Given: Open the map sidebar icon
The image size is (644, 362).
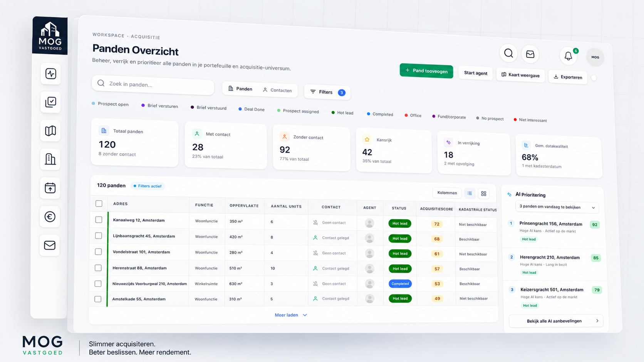Looking at the screenshot, I should (50, 131).
